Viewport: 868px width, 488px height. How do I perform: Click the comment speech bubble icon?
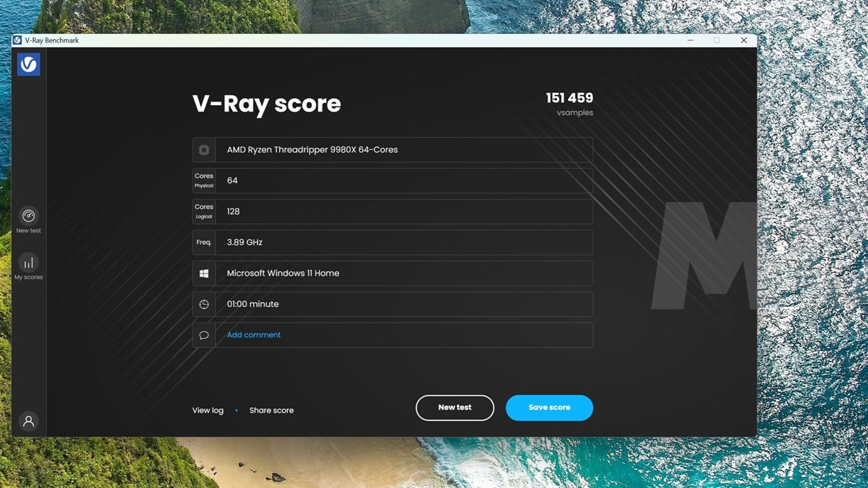204,335
